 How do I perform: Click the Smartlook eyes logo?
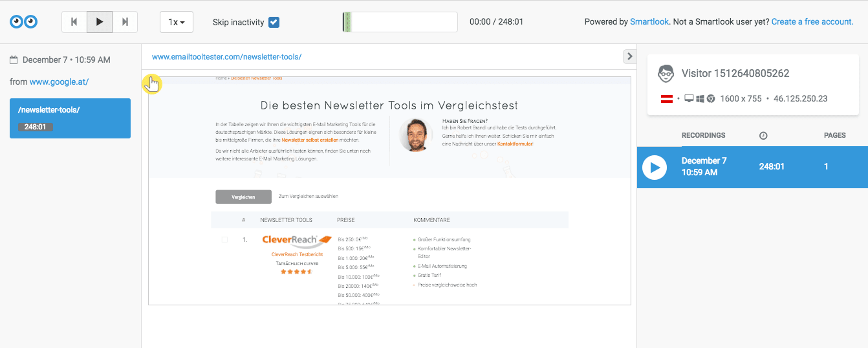point(24,21)
